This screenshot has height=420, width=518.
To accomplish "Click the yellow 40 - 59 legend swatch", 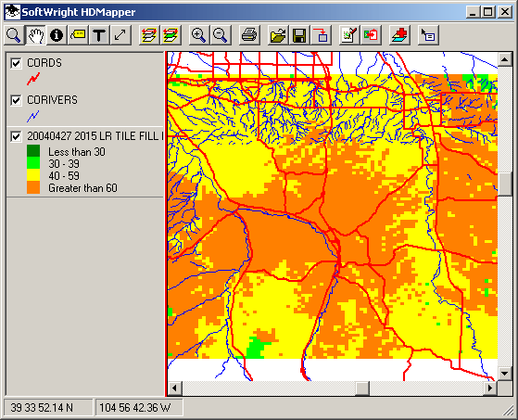I will tap(33, 175).
